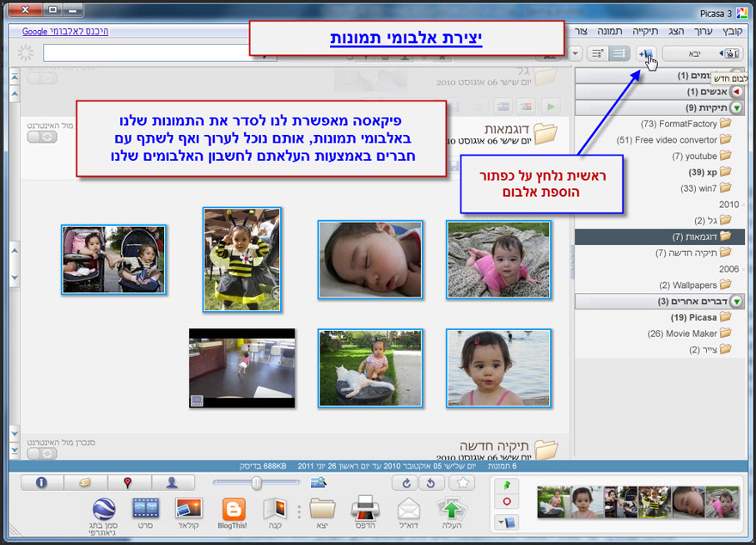Open add-to-album dropdown in photo tray
Viewport: 756px width, 545px height.
point(506,523)
